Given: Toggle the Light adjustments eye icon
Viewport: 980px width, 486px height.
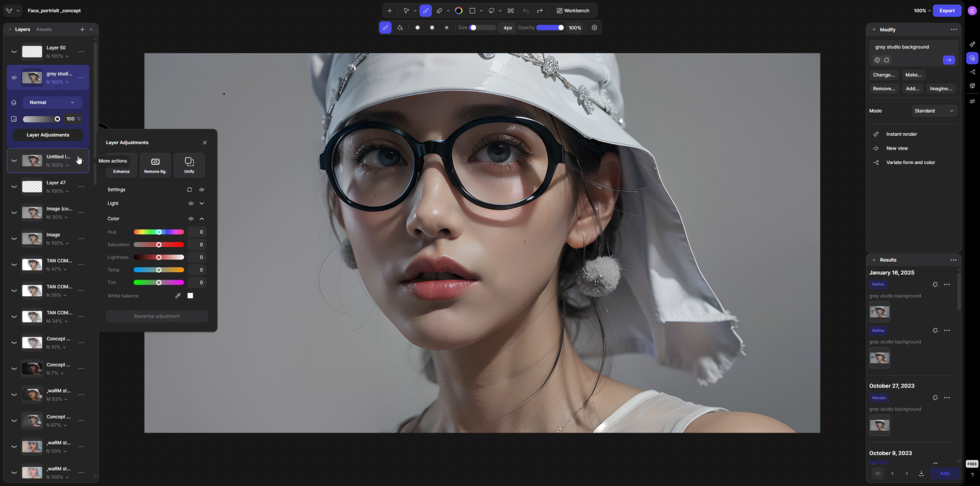Looking at the screenshot, I should (191, 203).
